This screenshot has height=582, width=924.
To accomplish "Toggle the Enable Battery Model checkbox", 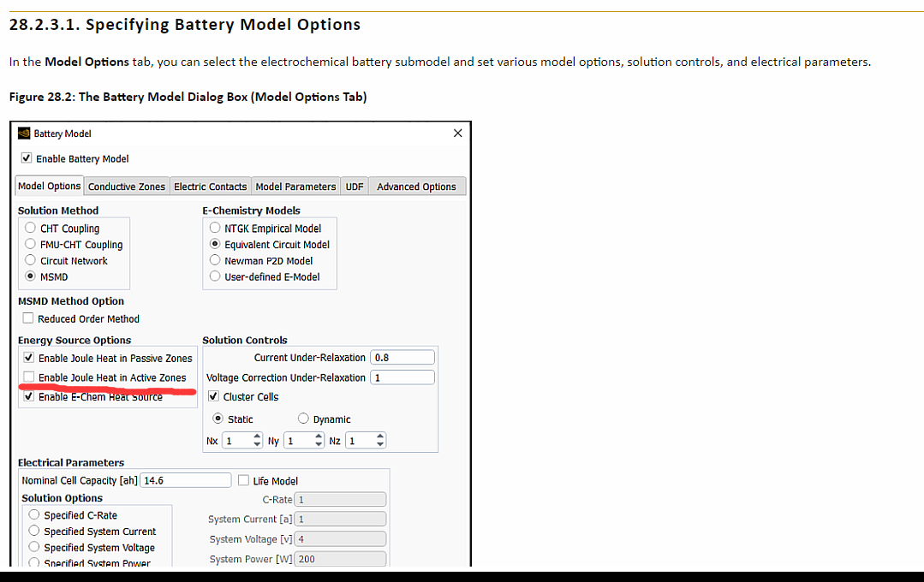I will click(x=27, y=157).
